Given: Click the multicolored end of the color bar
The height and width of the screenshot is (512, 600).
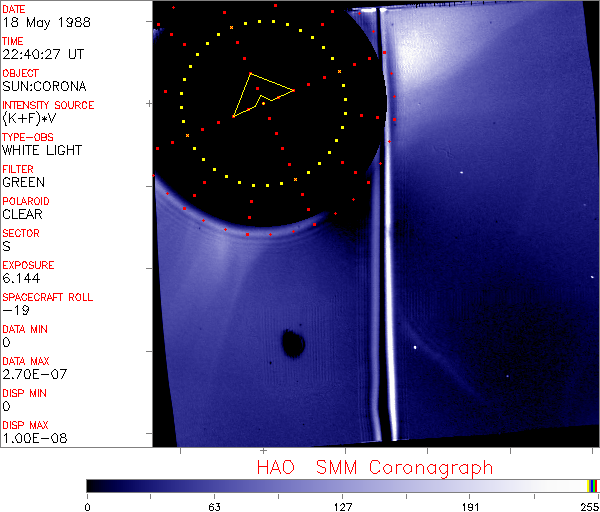Looking at the screenshot, I should 593,485.
